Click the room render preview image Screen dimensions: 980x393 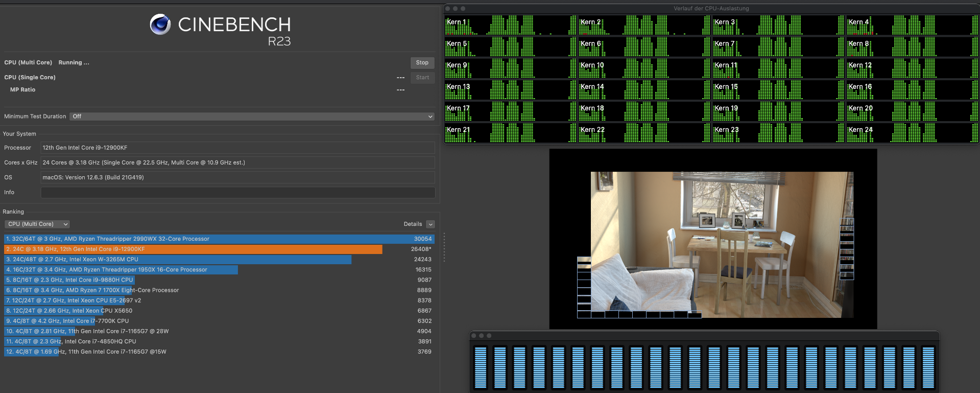pyautogui.click(x=721, y=244)
